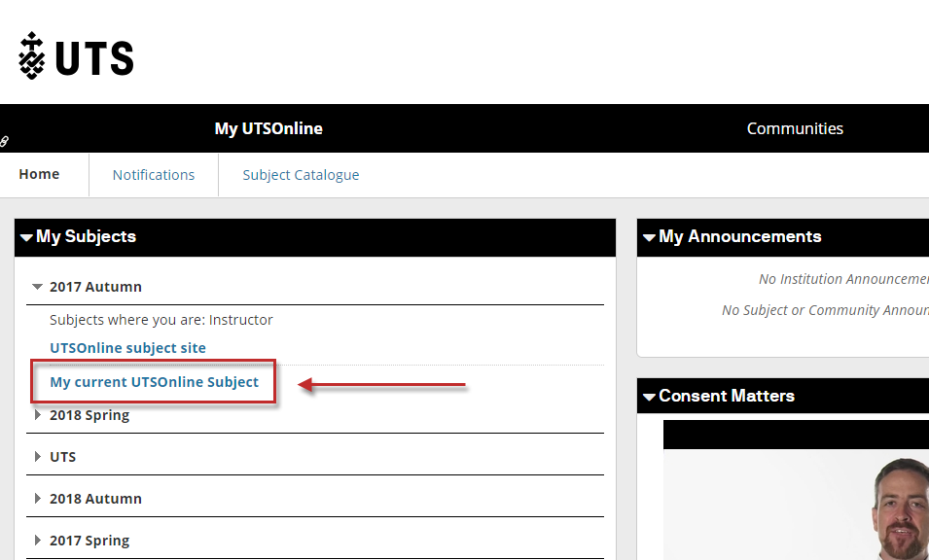
Task: Select the Home sub-tab
Action: (x=39, y=175)
